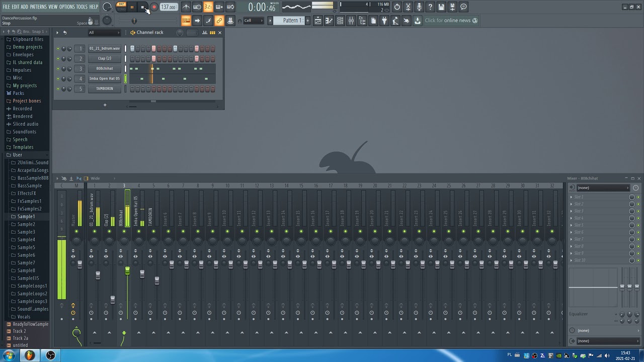The image size is (644, 362).
Task: Toggle step/piano roll view in Channel rack
Action: coord(212,33)
